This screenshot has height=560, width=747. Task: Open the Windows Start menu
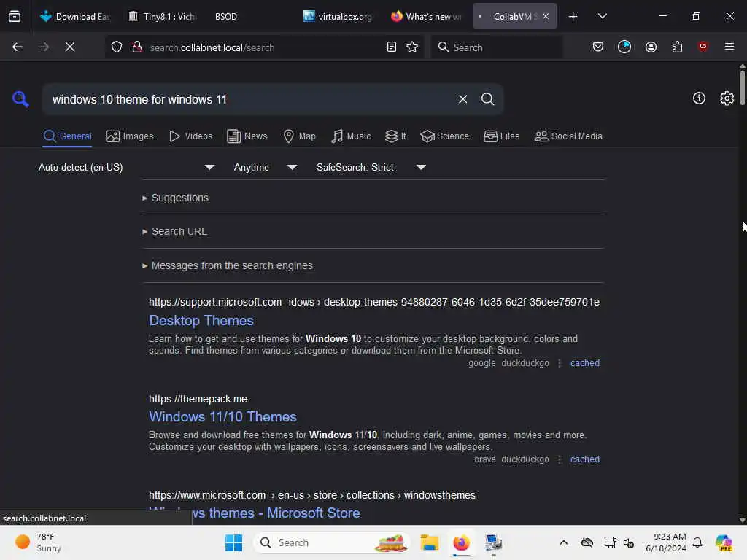[233, 542]
